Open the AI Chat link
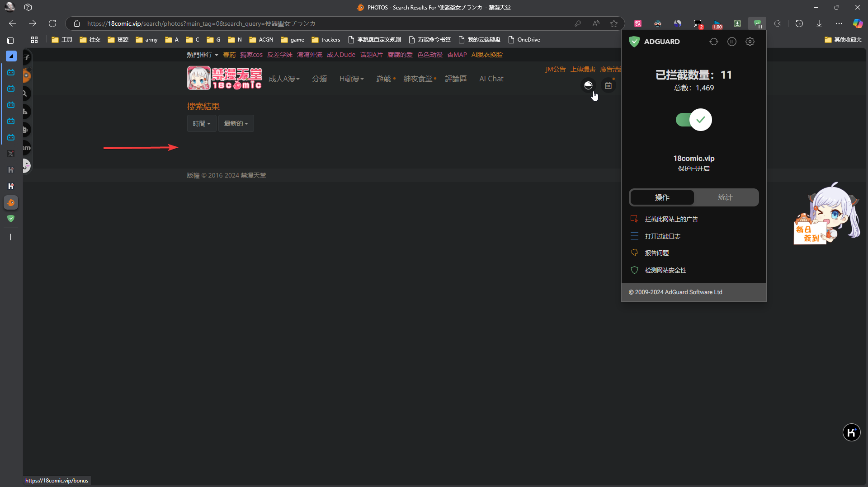Image resolution: width=868 pixels, height=487 pixels. pyautogui.click(x=491, y=79)
